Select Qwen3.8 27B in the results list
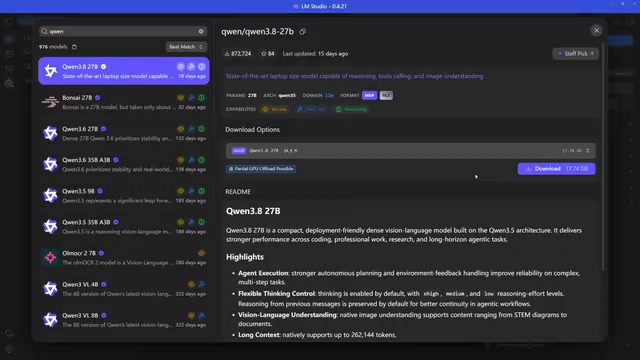Image resolution: width=640 pixels, height=360 pixels. [124, 71]
